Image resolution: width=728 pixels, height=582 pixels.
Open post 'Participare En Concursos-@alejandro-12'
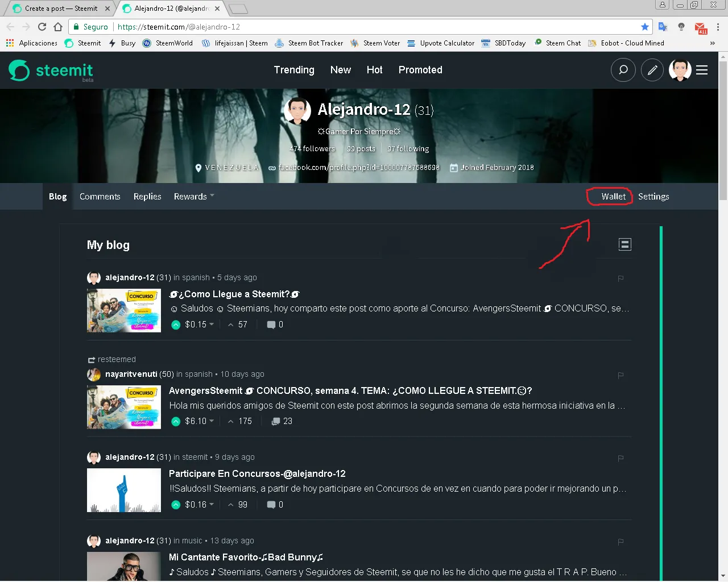click(257, 474)
